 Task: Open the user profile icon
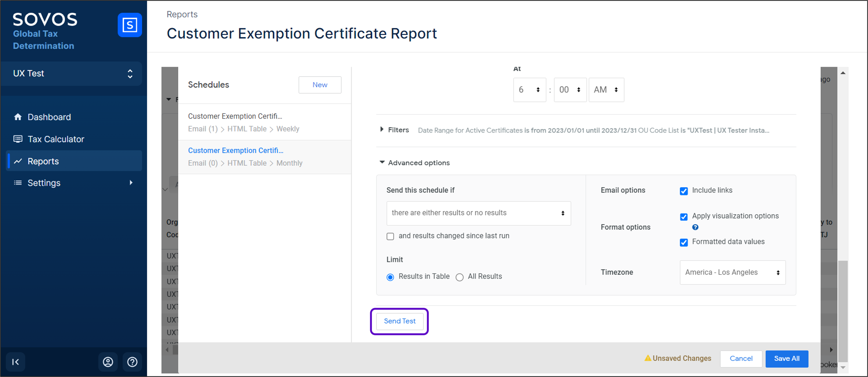[108, 362]
